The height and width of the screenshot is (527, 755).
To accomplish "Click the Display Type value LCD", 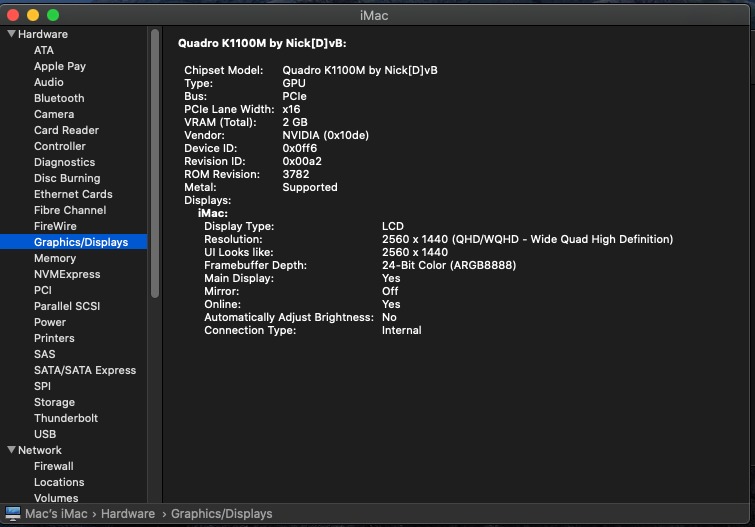I will (x=393, y=226).
